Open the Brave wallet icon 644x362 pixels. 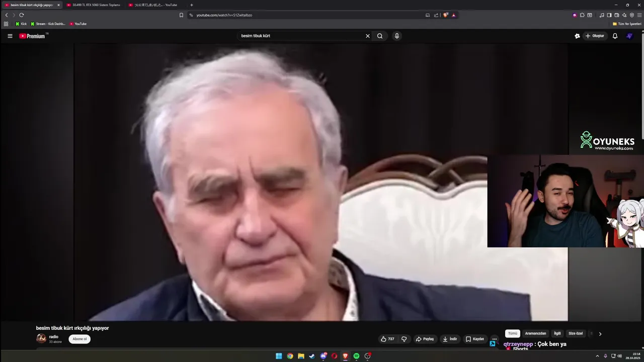point(617,15)
